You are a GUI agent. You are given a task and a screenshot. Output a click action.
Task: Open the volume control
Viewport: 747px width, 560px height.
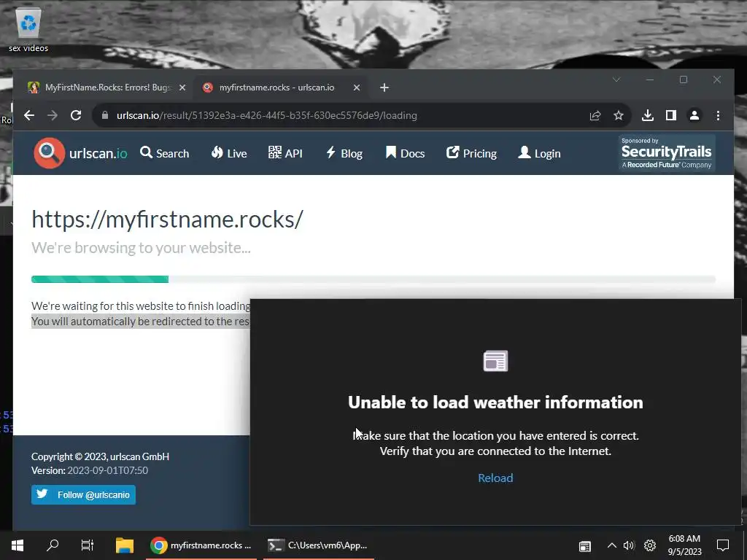[x=629, y=545]
